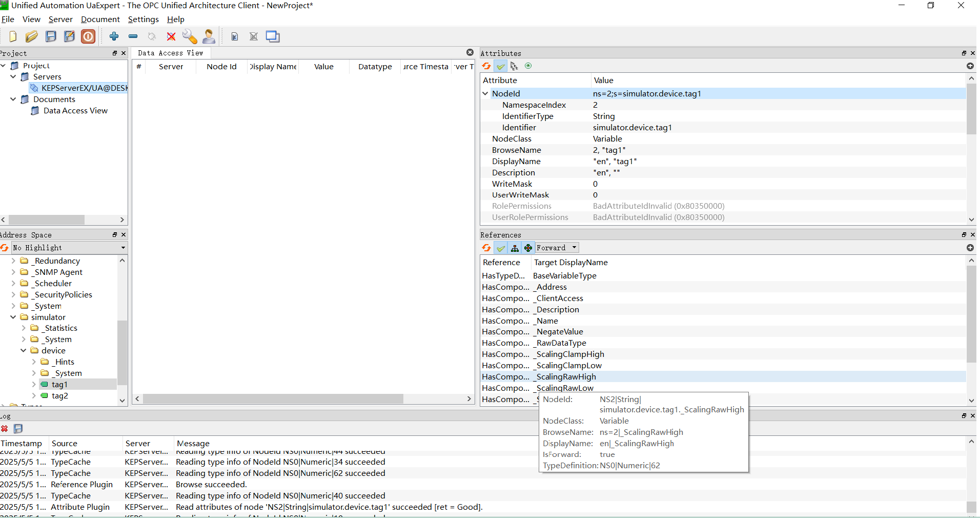Click the tree-structure icon in Attributes toolbar
This screenshot has height=519, width=980.
pos(514,66)
